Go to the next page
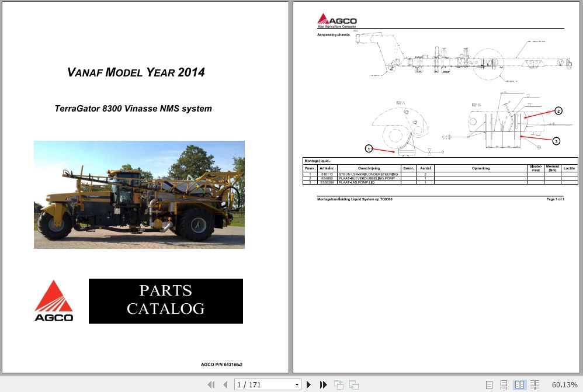583x392 pixels. (308, 384)
